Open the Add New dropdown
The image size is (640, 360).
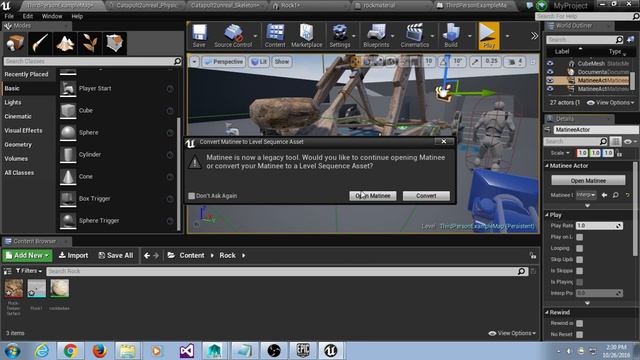point(27,256)
